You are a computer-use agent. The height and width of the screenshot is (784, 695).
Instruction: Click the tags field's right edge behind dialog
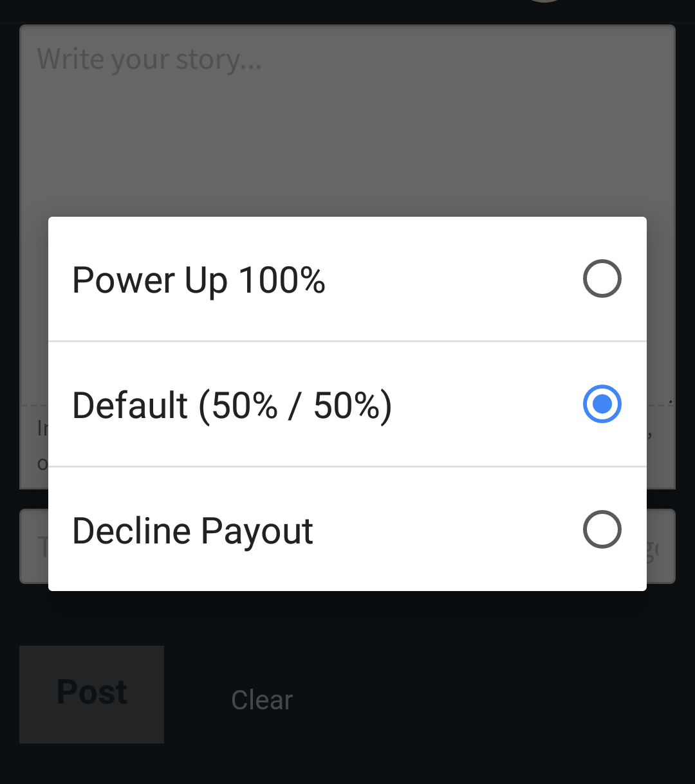661,547
